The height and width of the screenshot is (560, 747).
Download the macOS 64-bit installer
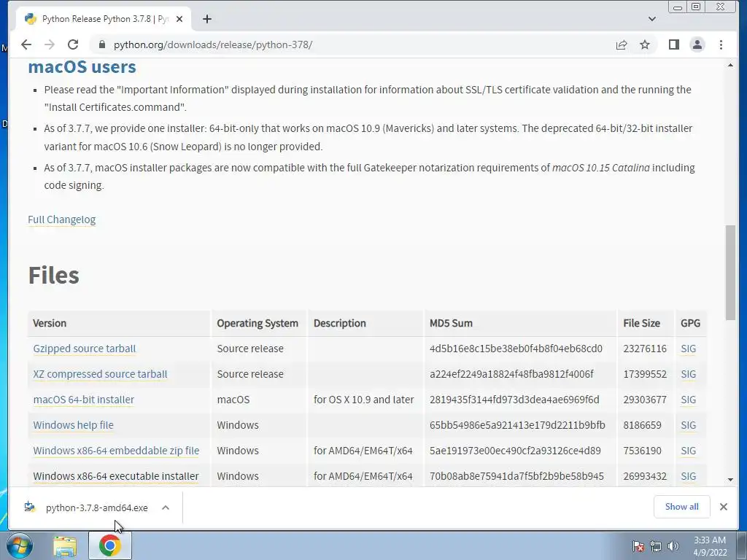83,400
